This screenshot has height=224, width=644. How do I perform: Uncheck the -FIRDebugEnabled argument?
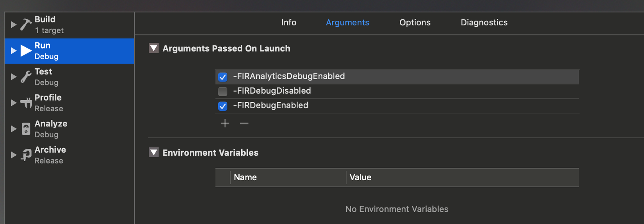pyautogui.click(x=223, y=106)
